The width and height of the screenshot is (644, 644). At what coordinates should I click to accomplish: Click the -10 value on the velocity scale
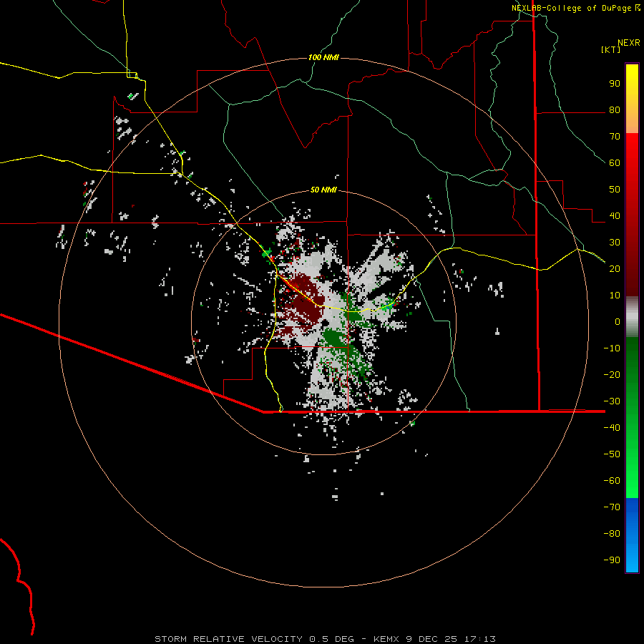(x=612, y=348)
